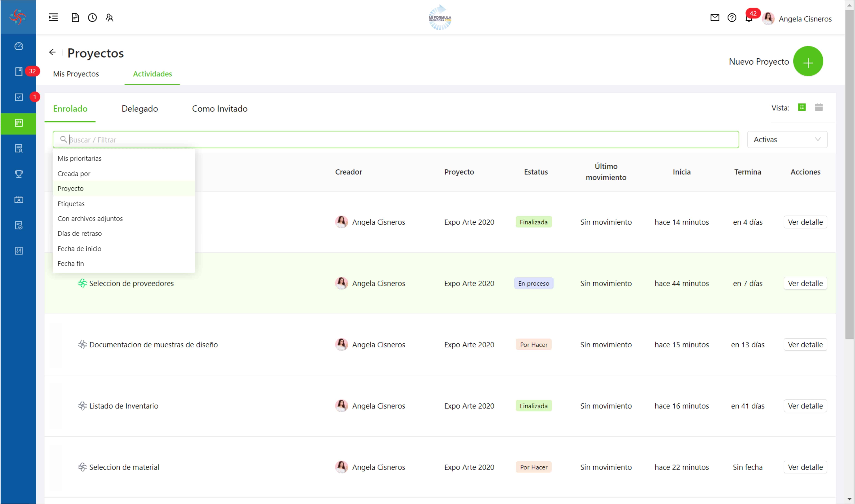The image size is (855, 504).
Task: Open the sidebar report search icon
Action: (19, 148)
